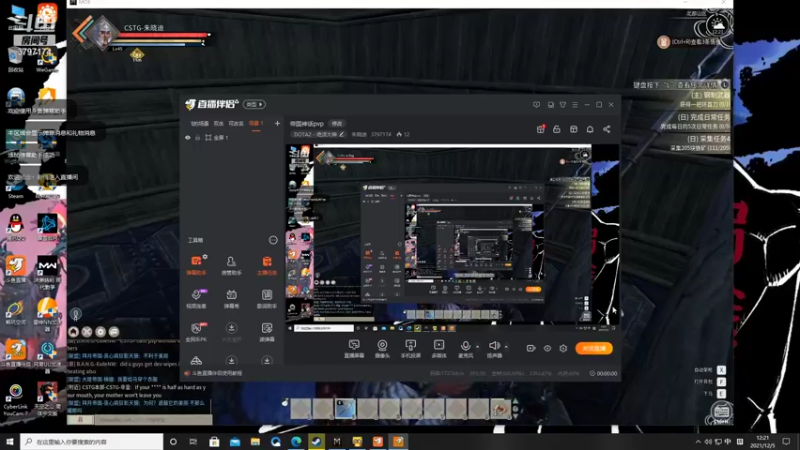
Task: Toggle the microphone icon above the game chat
Action: coord(76,314)
